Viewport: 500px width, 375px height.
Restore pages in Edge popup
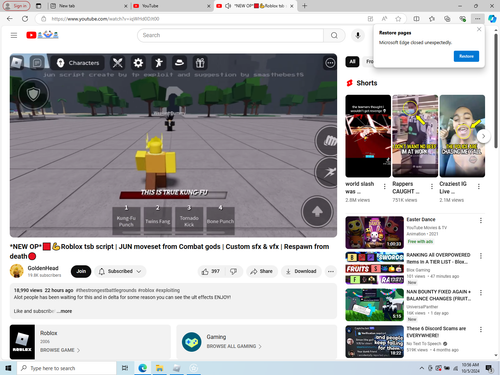466,56
